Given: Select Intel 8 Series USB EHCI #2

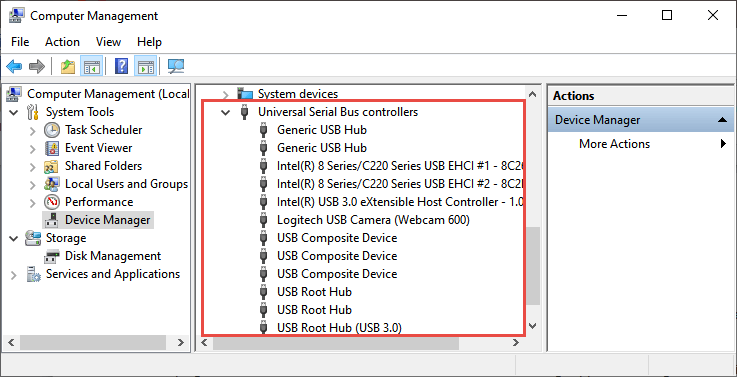Looking at the screenshot, I should pos(400,184).
